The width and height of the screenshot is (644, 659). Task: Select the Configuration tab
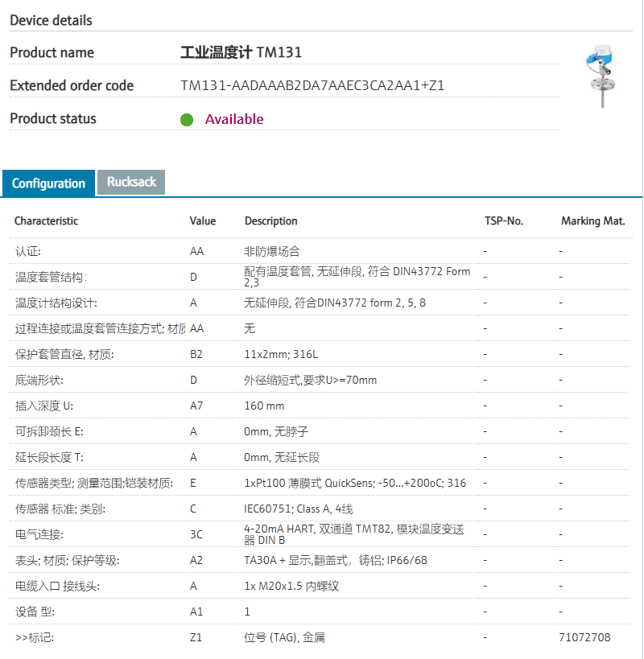48,183
